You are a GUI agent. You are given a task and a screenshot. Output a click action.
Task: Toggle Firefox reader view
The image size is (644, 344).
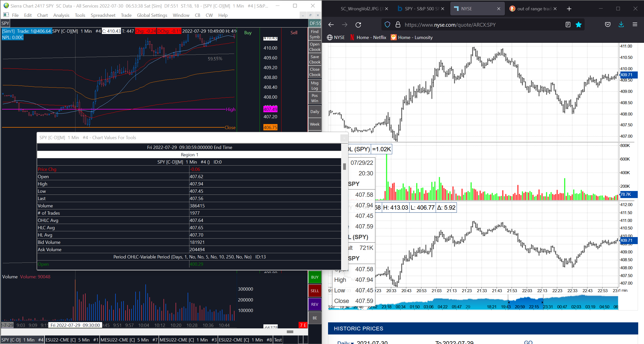tap(568, 25)
